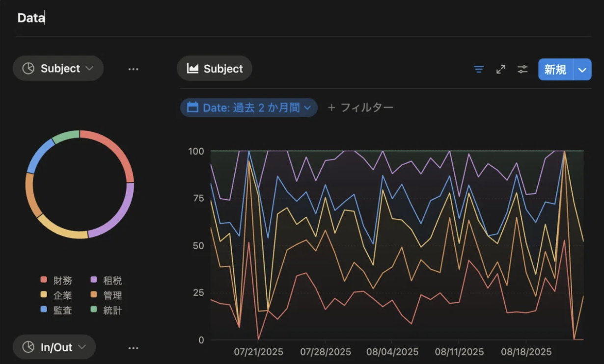Toggle the 監査 legend series
This screenshot has height=364, width=604.
point(56,310)
